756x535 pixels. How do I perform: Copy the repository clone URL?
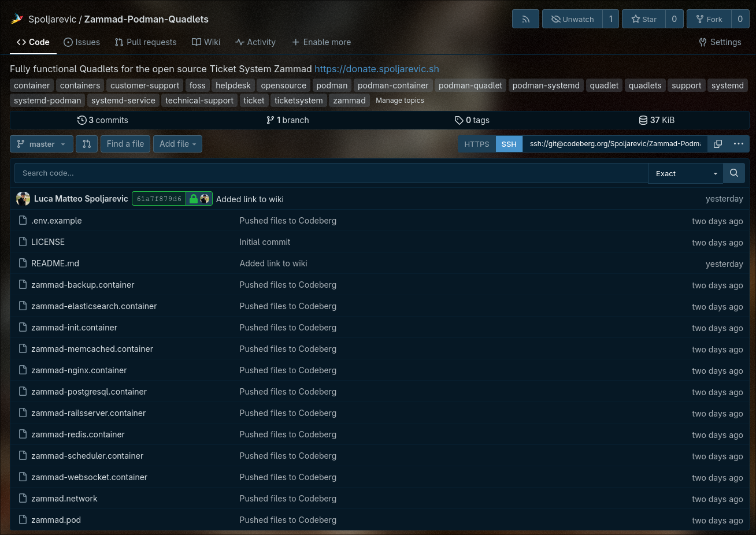point(718,144)
